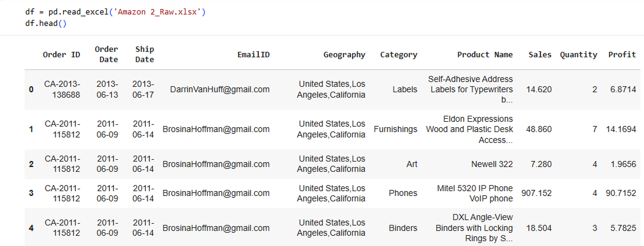Click the Category column header
This screenshot has height=246, width=644.
point(398,54)
